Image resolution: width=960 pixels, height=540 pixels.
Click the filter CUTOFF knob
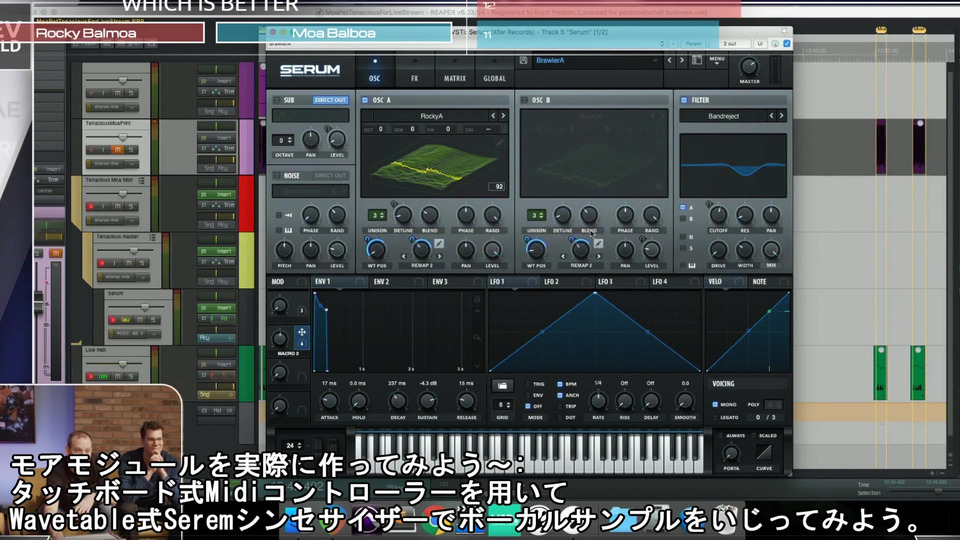718,214
